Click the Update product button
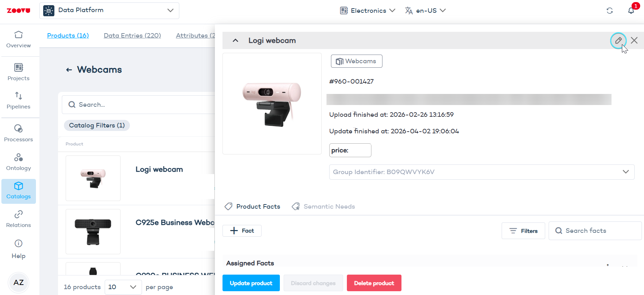Screen dimensions: 644x295 pos(251,283)
